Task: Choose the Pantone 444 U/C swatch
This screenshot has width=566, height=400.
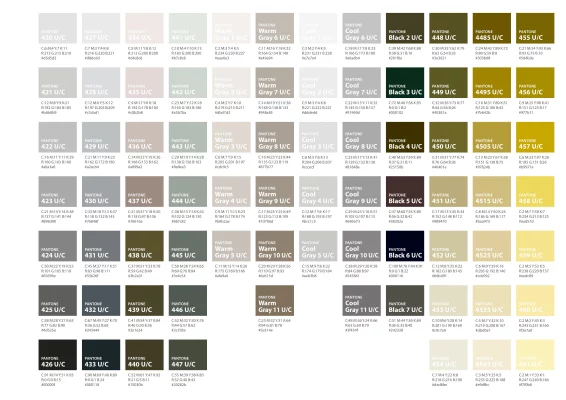Action: pos(188,192)
